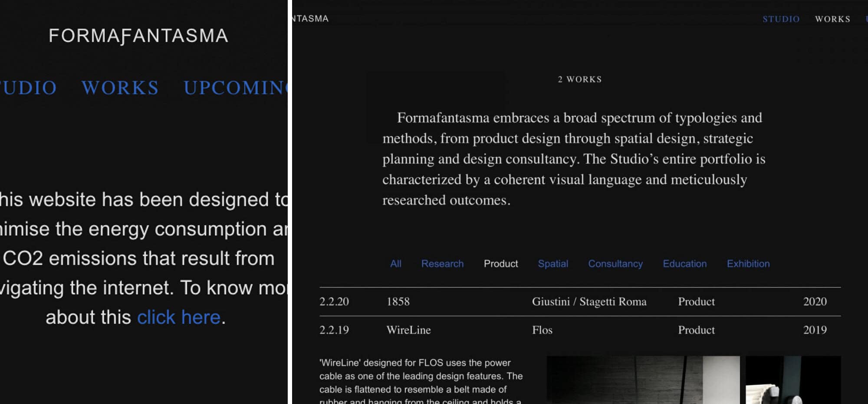Open UPCOMING in the left panel navigation

(x=235, y=88)
